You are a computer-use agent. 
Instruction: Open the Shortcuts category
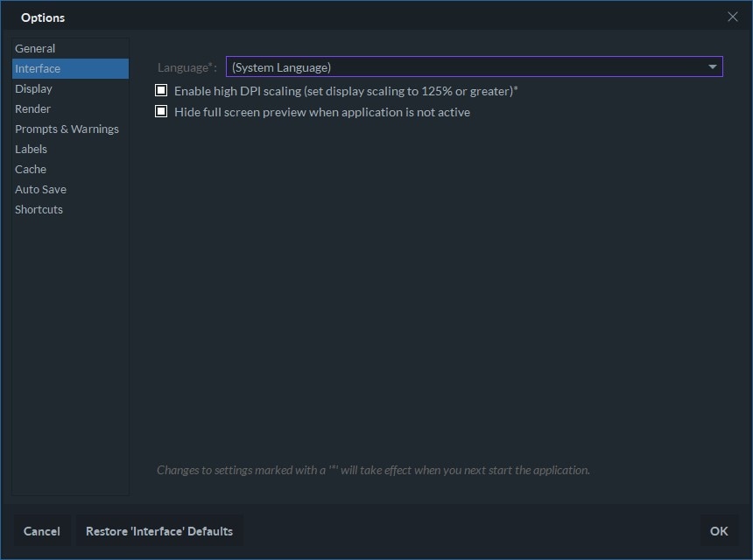pyautogui.click(x=39, y=209)
